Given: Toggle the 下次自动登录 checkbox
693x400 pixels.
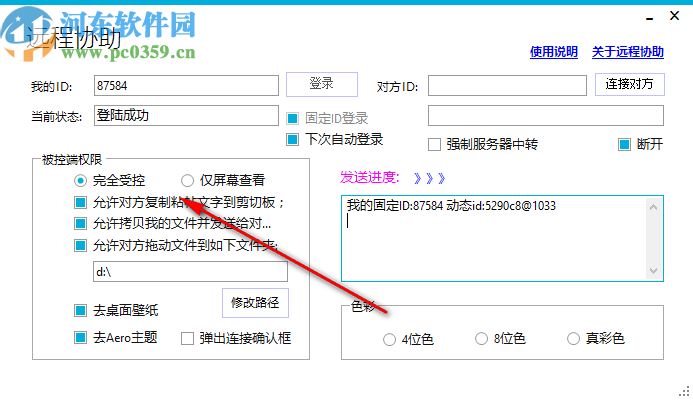Looking at the screenshot, I should pyautogui.click(x=292, y=140).
